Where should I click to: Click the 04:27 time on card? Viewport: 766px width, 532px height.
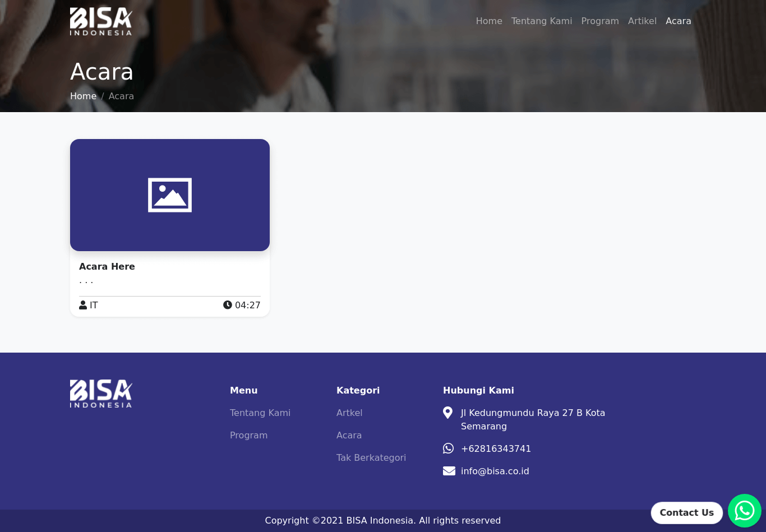click(248, 305)
